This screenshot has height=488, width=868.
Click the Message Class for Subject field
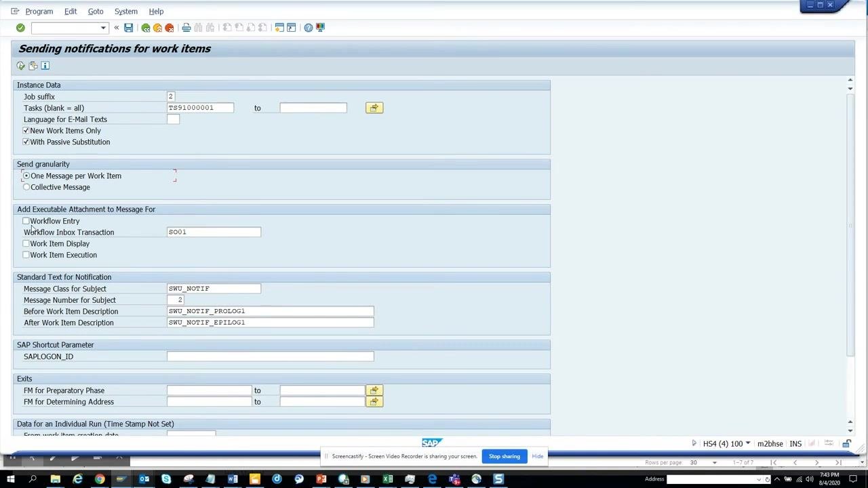(x=214, y=289)
